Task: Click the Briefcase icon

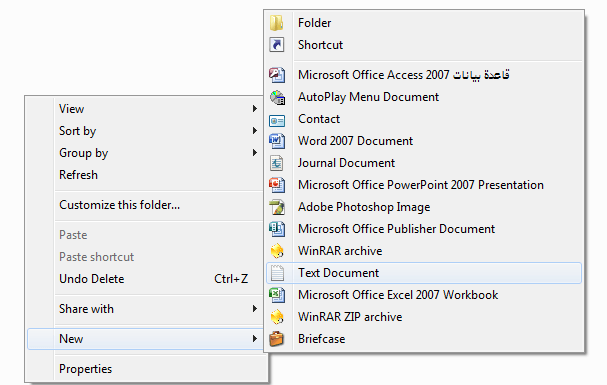Action: (276, 339)
